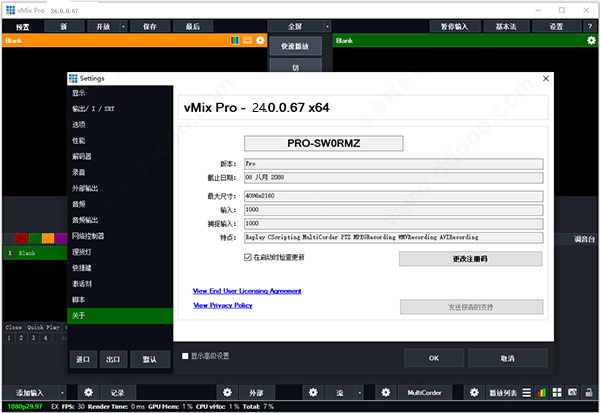The width and height of the screenshot is (600, 413).
Task: Click the 记录 record button
Action: pos(117,392)
